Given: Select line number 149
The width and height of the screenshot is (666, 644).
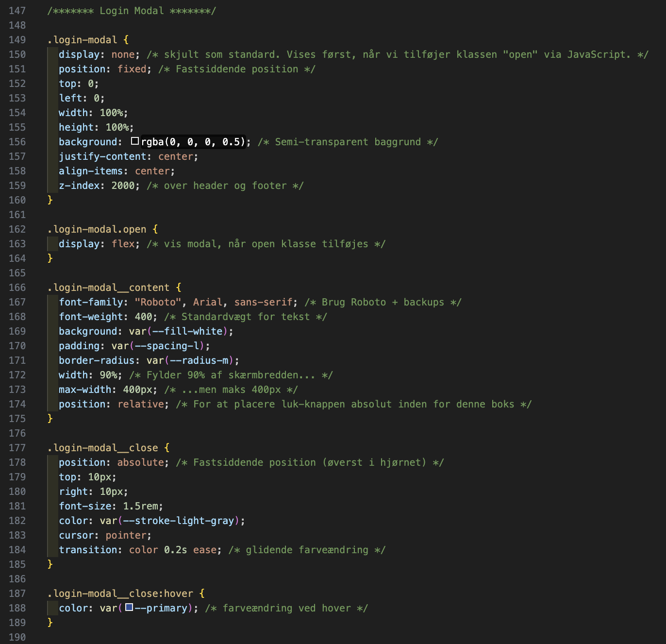Looking at the screenshot, I should (x=17, y=40).
